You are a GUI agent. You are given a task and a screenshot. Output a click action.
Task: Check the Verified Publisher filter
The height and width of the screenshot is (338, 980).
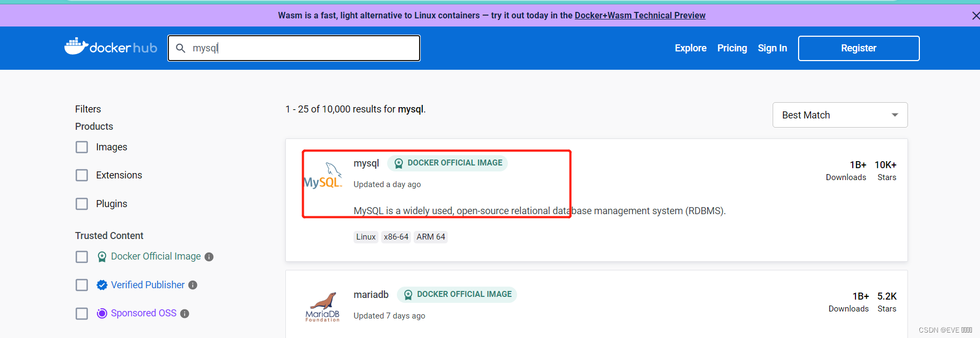82,285
